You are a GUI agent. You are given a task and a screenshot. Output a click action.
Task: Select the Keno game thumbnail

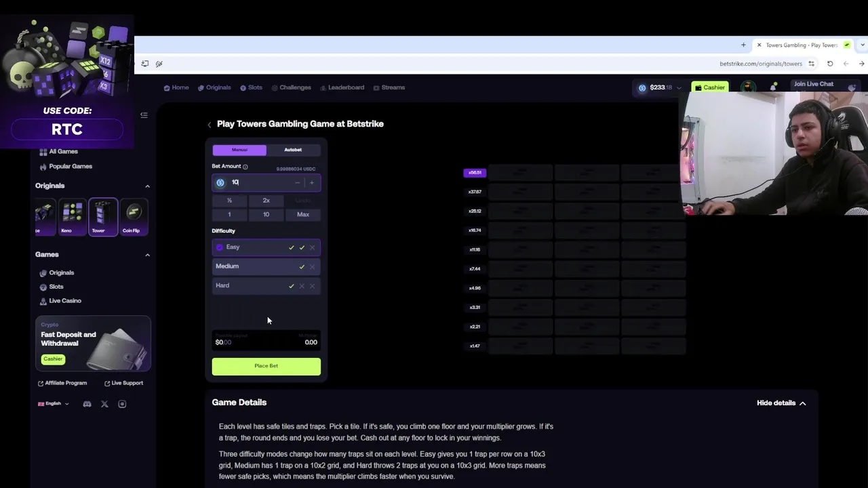73,217
